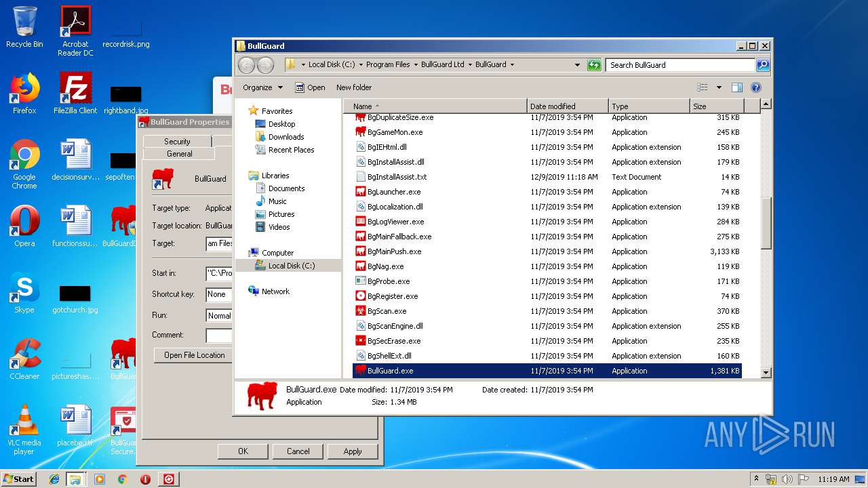Image resolution: width=868 pixels, height=488 pixels.
Task: Select BgScan.exe file
Action: pos(387,311)
